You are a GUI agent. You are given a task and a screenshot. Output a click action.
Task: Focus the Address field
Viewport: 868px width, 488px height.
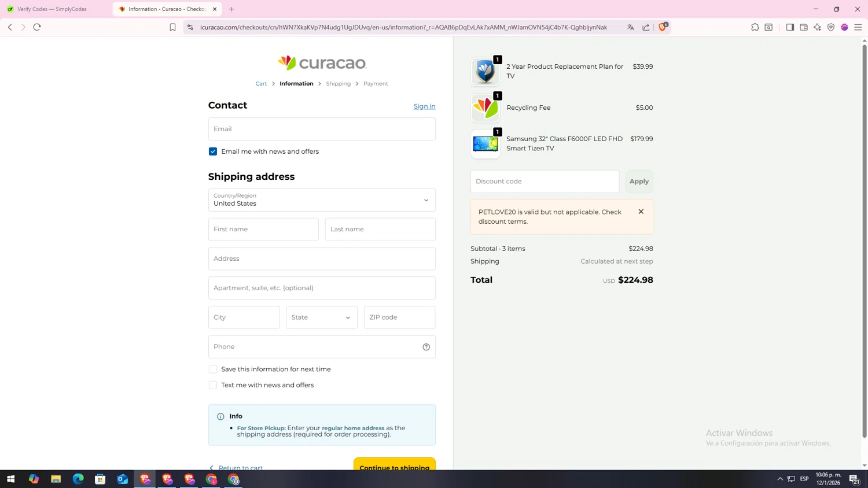pos(322,258)
